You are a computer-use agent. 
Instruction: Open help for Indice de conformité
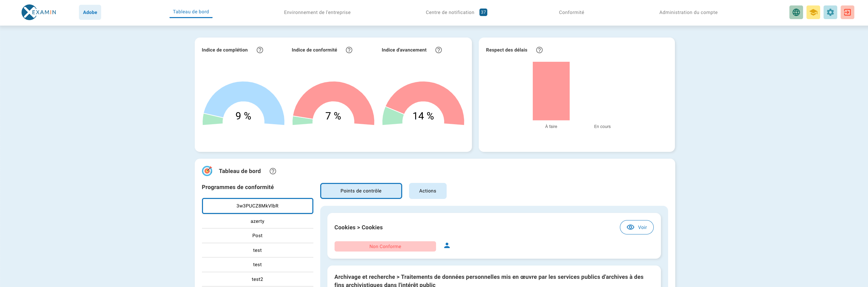tap(349, 50)
